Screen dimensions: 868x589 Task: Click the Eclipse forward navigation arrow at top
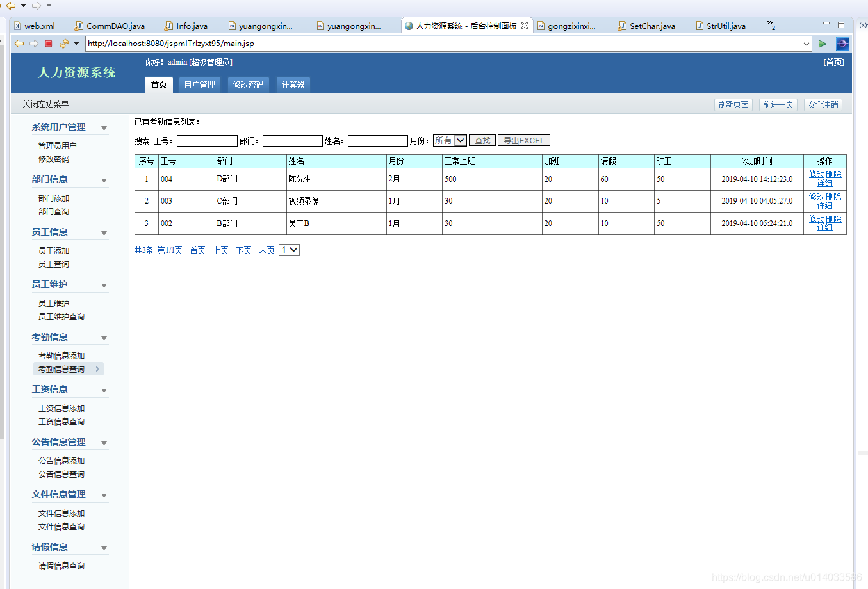coord(37,6)
